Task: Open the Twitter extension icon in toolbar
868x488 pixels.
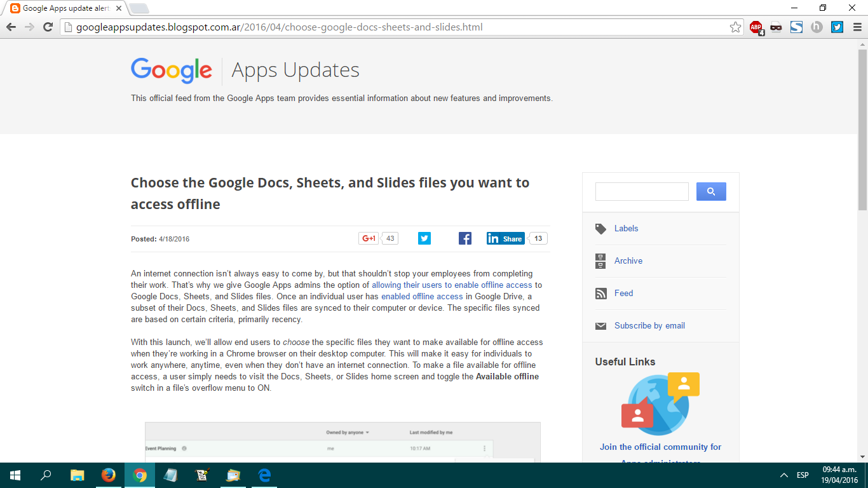Action: [x=837, y=27]
